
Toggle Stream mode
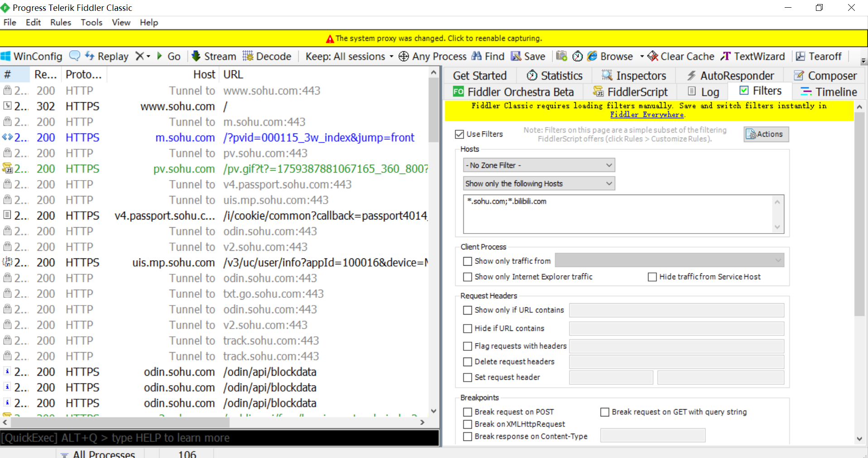[214, 56]
